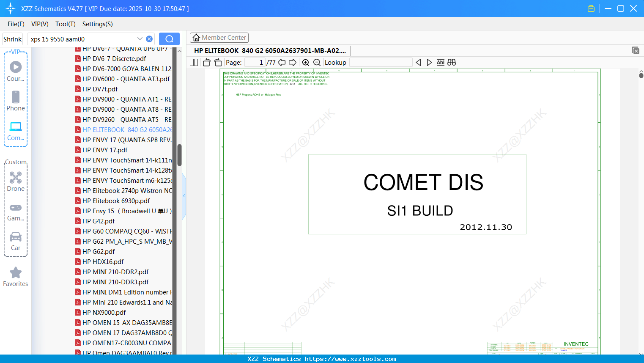Open the VIP(V) menu
This screenshot has height=363, width=644.
click(40, 24)
